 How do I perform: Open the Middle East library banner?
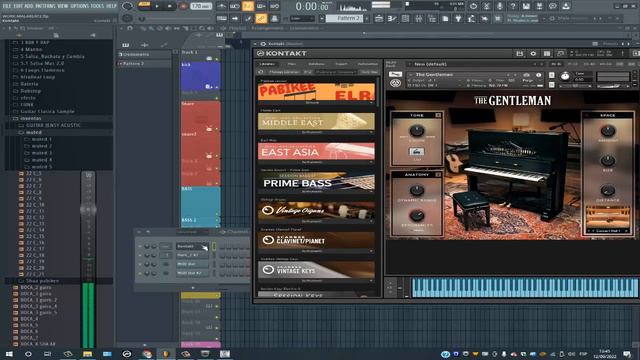pos(316,122)
